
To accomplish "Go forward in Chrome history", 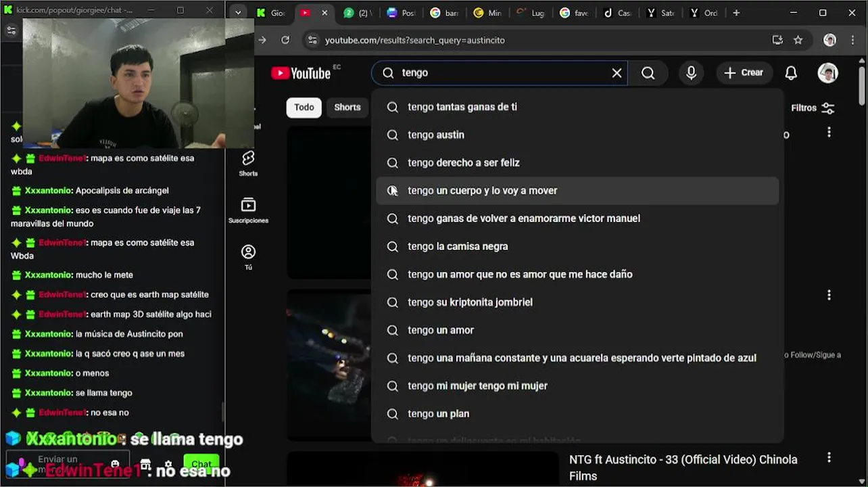I will click(262, 40).
